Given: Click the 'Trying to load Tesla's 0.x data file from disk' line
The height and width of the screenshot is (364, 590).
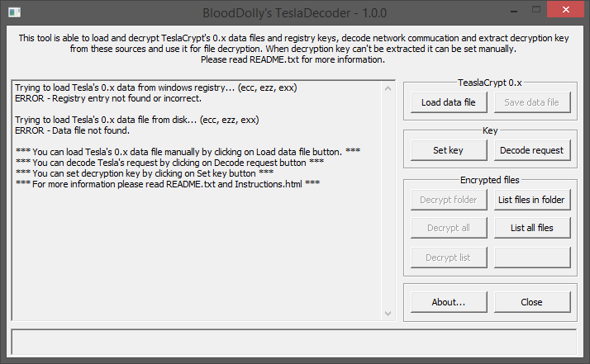Looking at the screenshot, I should click(x=137, y=120).
